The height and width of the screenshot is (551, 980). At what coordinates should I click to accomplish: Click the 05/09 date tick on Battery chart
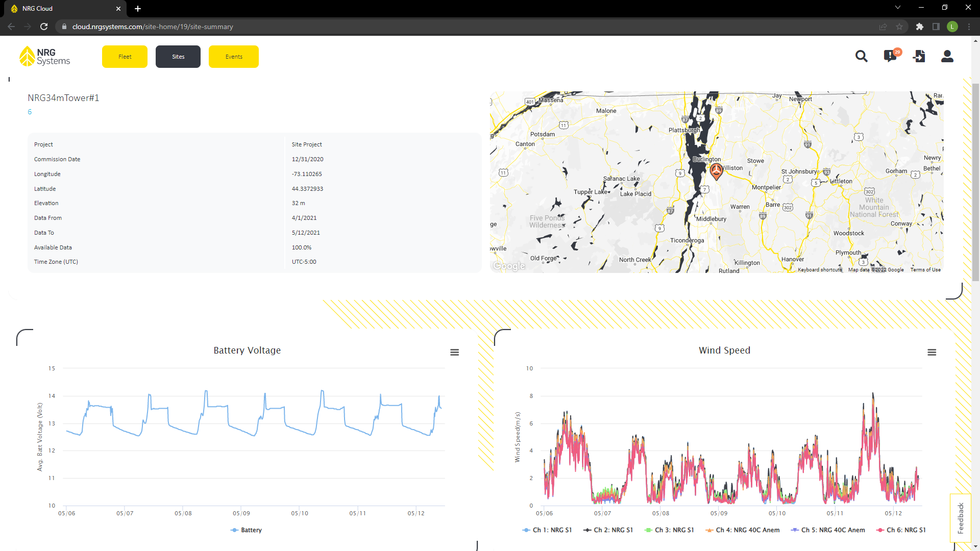pyautogui.click(x=241, y=513)
